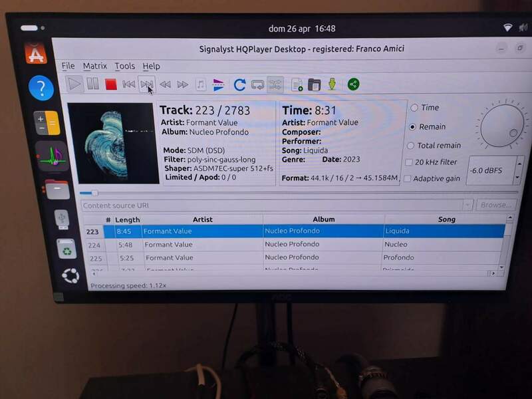Click row number 224 in playlist
The height and width of the screenshot is (399, 532).
[94, 245]
